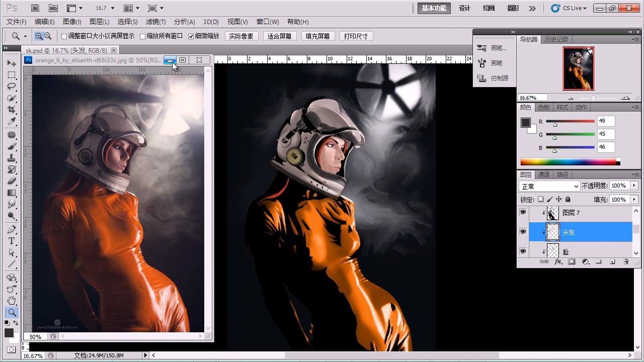Open the 滤镜(T) menu
This screenshot has width=644, height=362.
(155, 22)
